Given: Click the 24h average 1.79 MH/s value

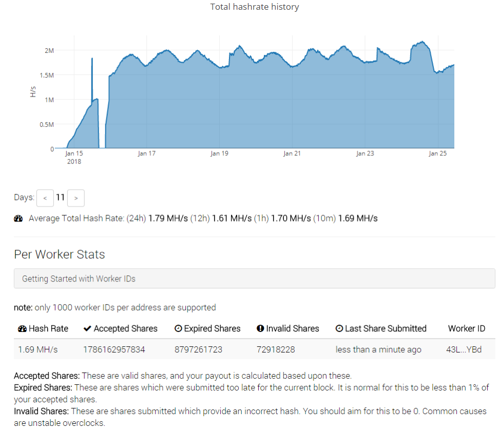Looking at the screenshot, I should tap(168, 218).
